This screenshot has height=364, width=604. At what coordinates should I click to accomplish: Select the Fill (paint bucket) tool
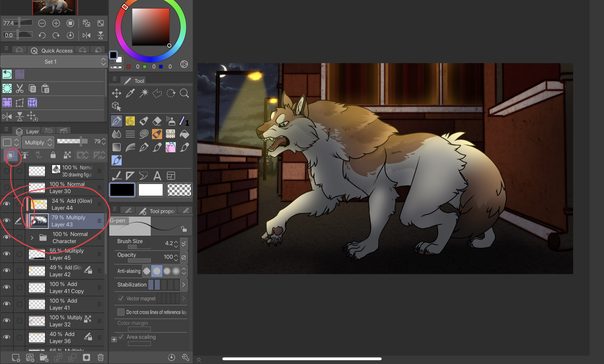tap(184, 134)
